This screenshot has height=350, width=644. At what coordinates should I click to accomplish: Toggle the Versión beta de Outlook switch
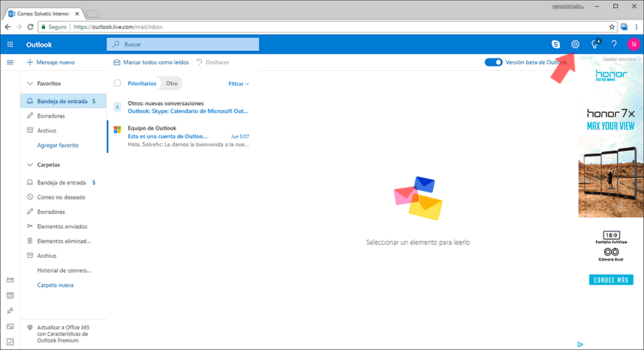pyautogui.click(x=493, y=62)
